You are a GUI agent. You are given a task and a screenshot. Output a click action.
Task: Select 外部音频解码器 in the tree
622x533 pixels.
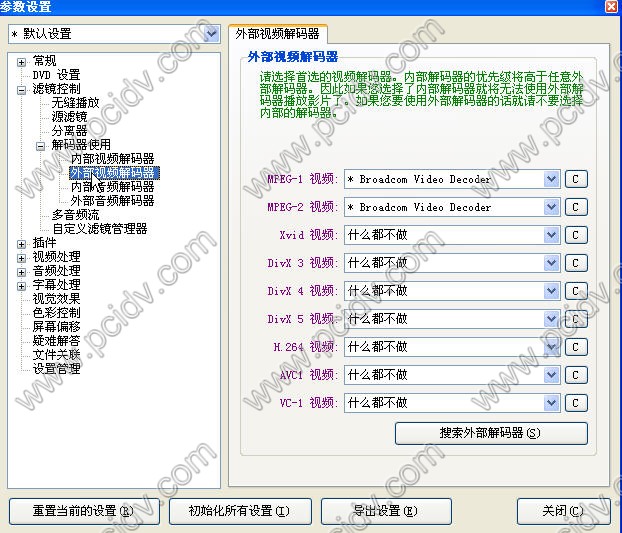pyautogui.click(x=113, y=201)
